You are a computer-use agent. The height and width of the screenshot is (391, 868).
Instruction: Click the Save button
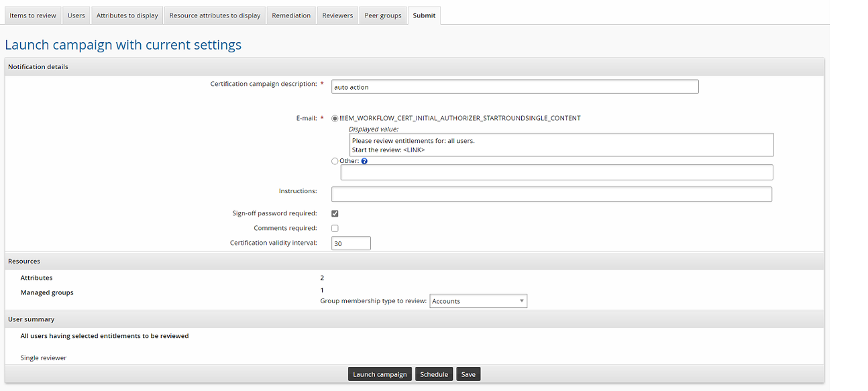[x=468, y=374]
